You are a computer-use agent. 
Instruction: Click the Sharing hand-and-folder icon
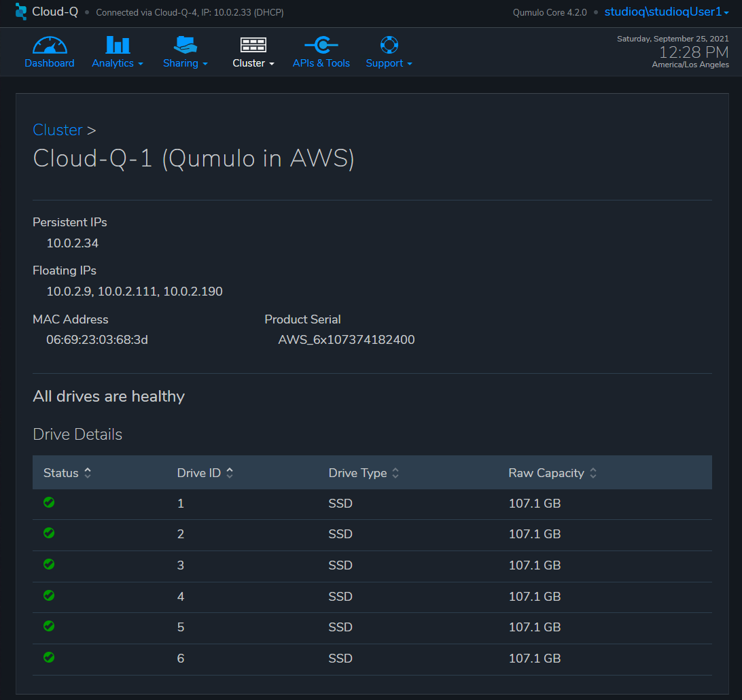tap(185, 45)
